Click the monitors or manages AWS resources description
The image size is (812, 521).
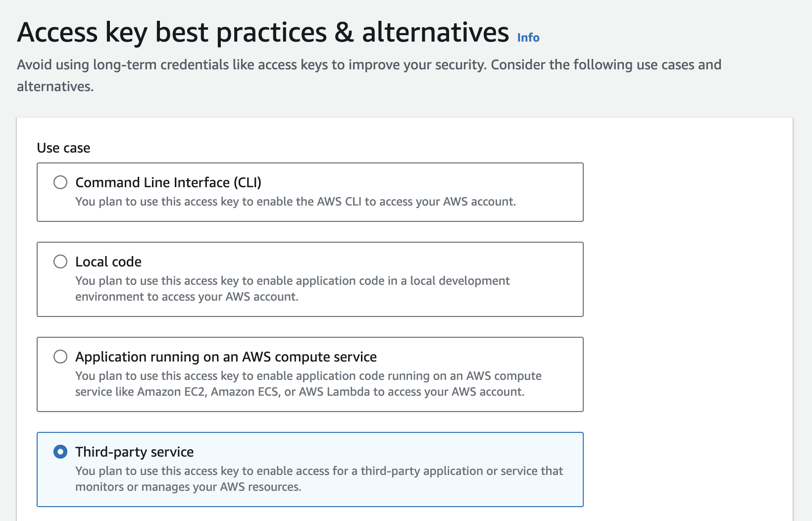point(319,479)
